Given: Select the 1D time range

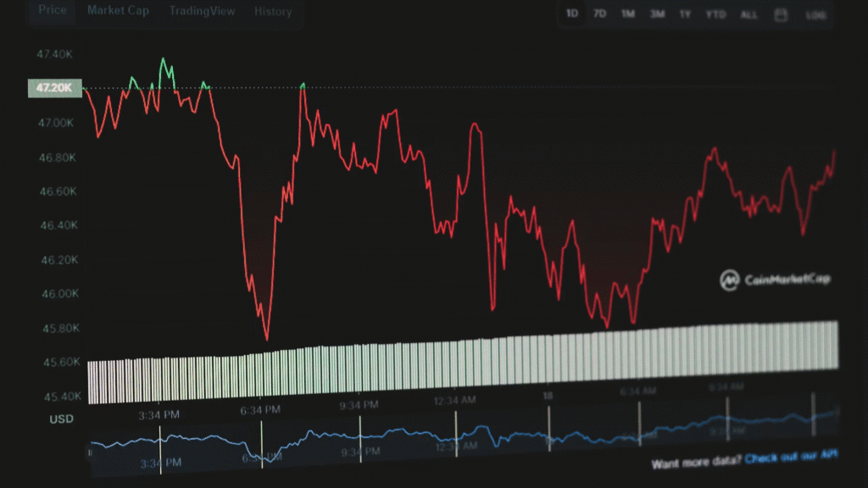Looking at the screenshot, I should pos(572,14).
